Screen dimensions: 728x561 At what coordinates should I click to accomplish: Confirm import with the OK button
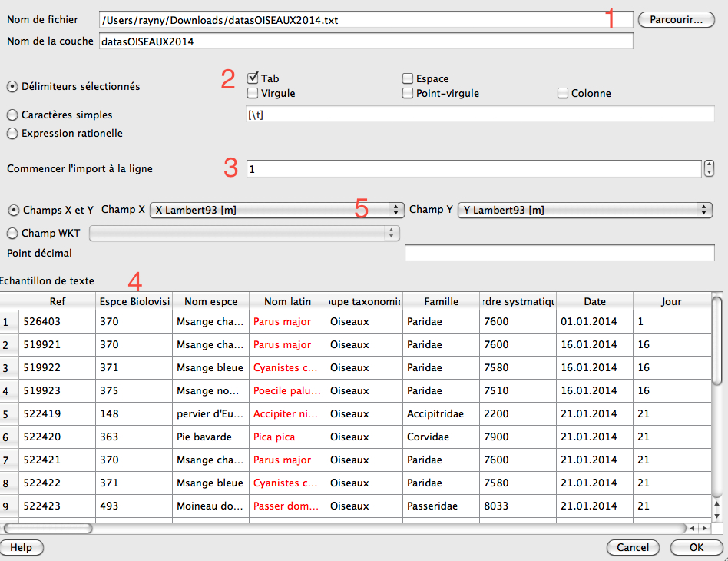pos(697,547)
